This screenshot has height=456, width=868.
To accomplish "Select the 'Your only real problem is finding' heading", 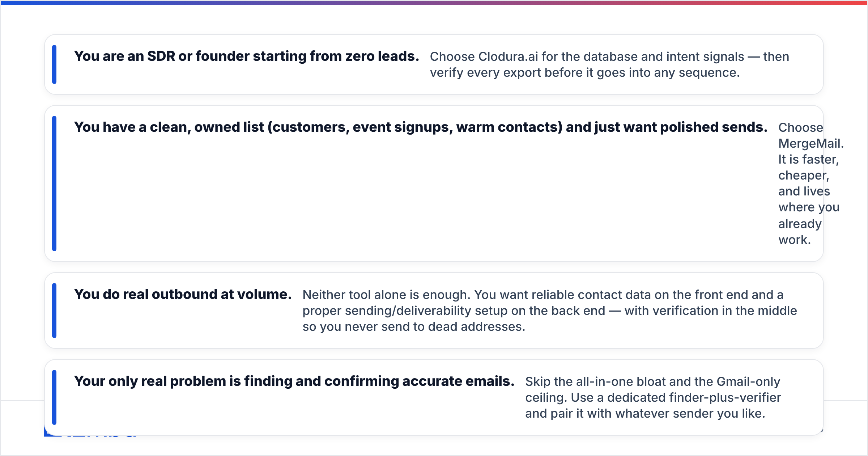I will click(x=294, y=381).
